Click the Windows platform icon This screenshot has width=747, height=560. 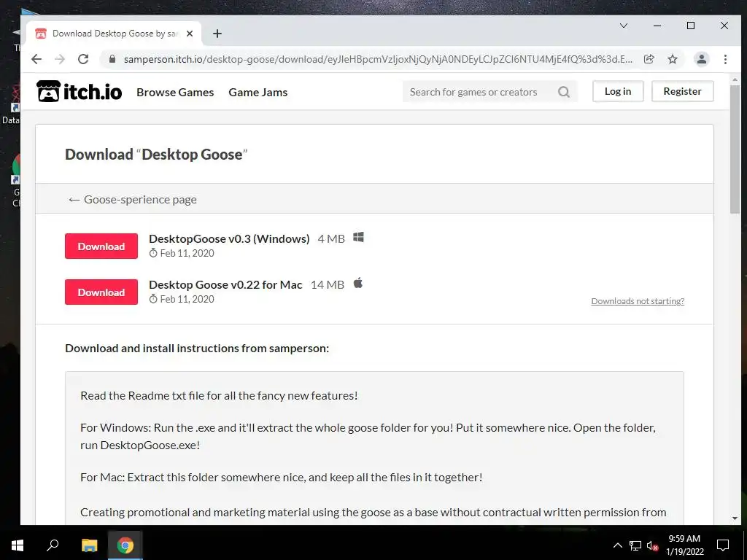(x=358, y=237)
